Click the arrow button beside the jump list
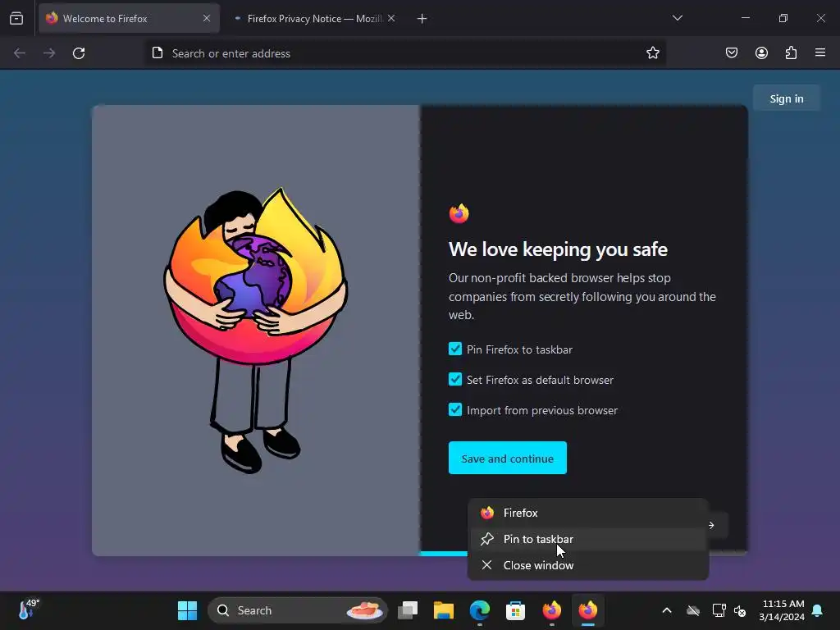The height and width of the screenshot is (630, 840). tap(715, 525)
